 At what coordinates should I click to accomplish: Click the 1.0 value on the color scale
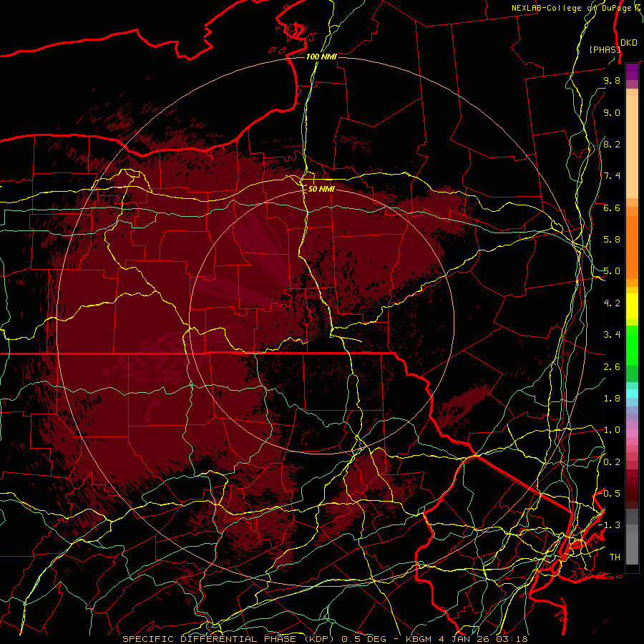tap(612, 430)
